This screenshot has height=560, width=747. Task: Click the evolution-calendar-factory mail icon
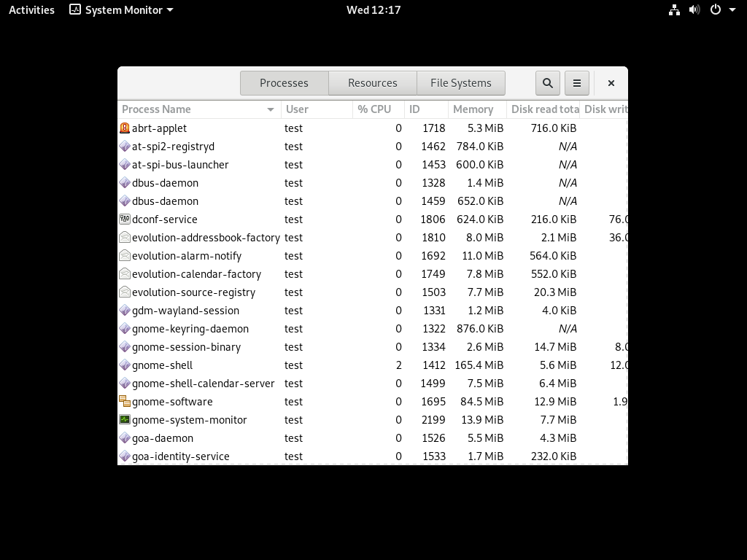tap(124, 274)
